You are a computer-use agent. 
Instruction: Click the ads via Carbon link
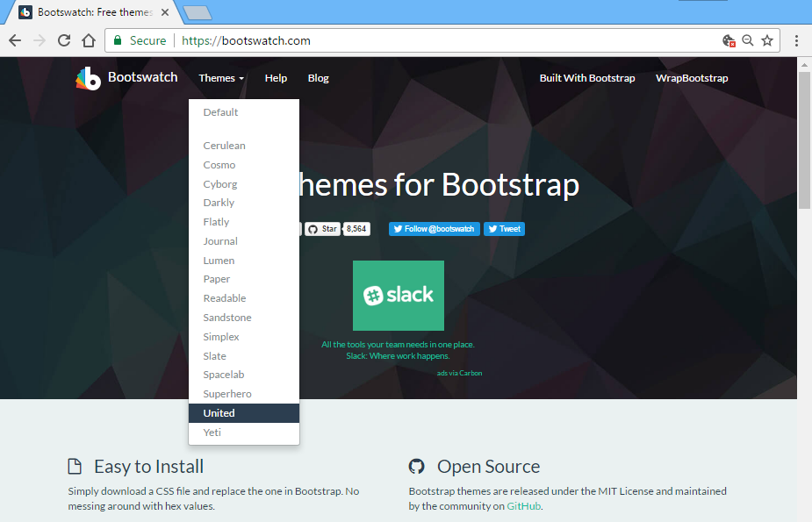[x=459, y=373]
